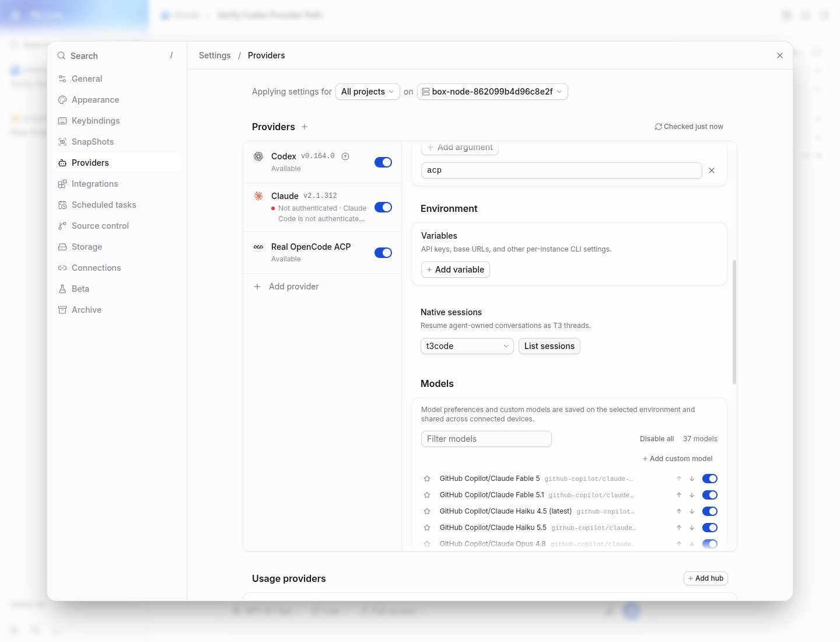The width and height of the screenshot is (840, 642).
Task: Move Claude Fable 5 model up
Action: click(x=679, y=479)
